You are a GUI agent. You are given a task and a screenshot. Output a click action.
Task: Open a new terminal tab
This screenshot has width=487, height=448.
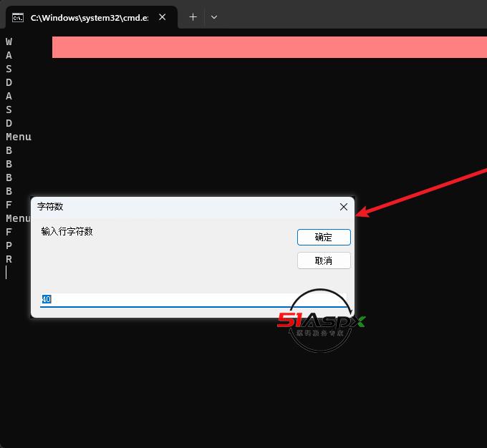193,17
